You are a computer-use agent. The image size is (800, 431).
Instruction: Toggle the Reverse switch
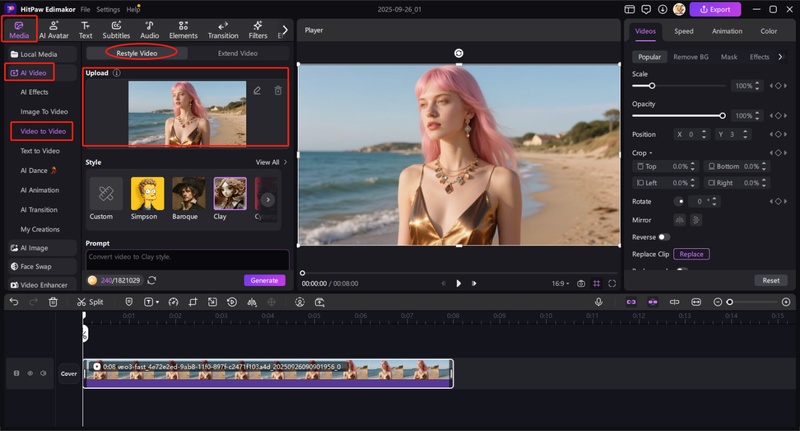pos(663,237)
